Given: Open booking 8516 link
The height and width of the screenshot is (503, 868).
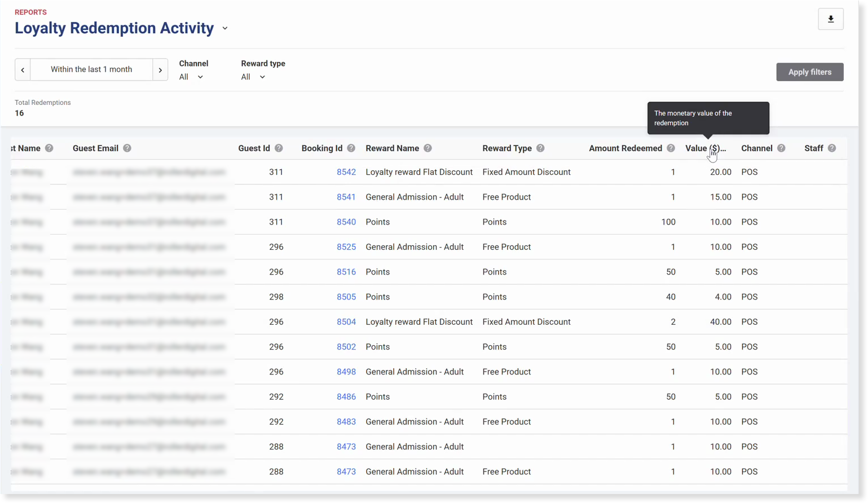Looking at the screenshot, I should tap(346, 272).
